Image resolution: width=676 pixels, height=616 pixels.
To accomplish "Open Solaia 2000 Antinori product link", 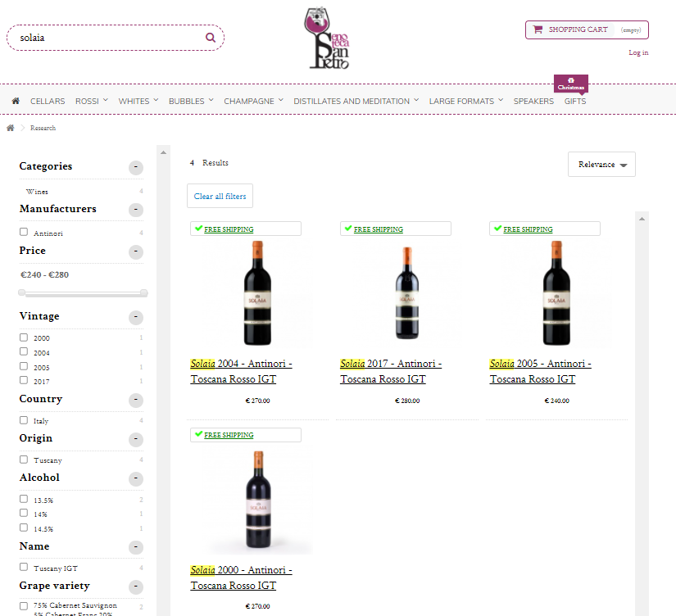I will pyautogui.click(x=241, y=577).
